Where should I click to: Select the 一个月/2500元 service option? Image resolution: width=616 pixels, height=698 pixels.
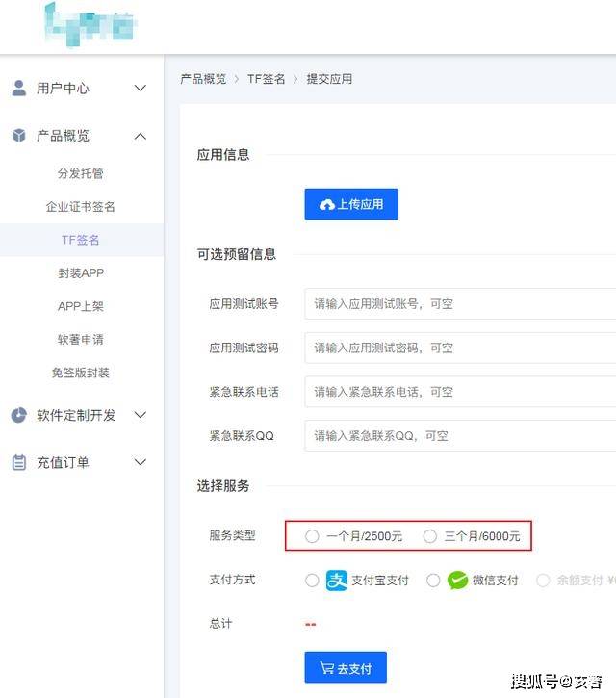[312, 536]
